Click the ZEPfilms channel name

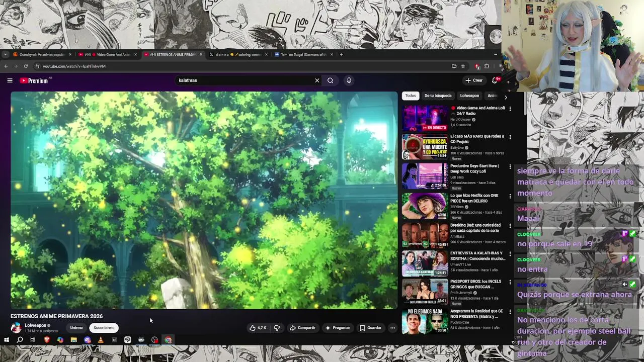[x=457, y=207]
